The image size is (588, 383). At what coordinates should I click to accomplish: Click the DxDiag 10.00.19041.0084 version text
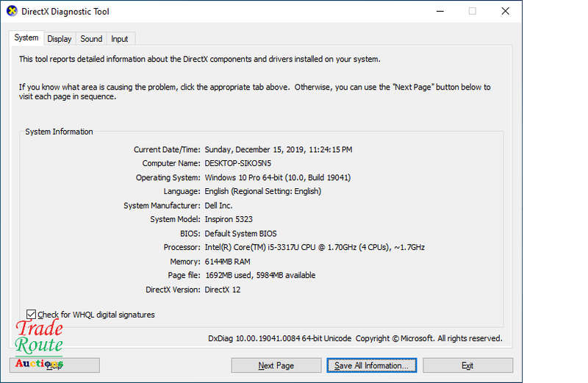280,338
